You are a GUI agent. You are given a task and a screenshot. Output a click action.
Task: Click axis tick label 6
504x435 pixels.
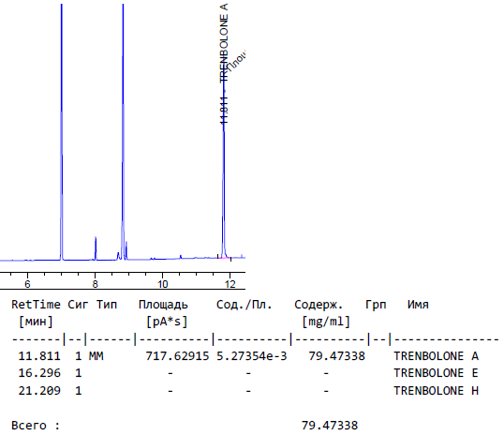[27, 284]
